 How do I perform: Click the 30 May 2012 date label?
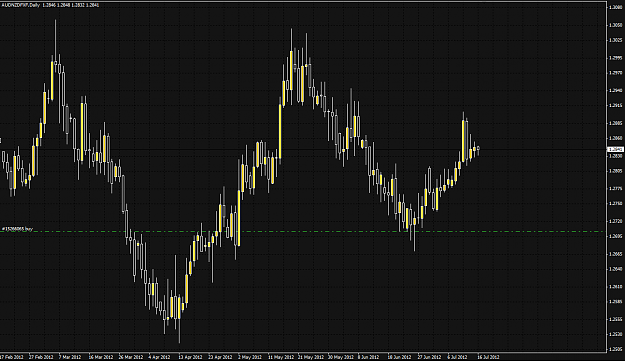tap(340, 357)
